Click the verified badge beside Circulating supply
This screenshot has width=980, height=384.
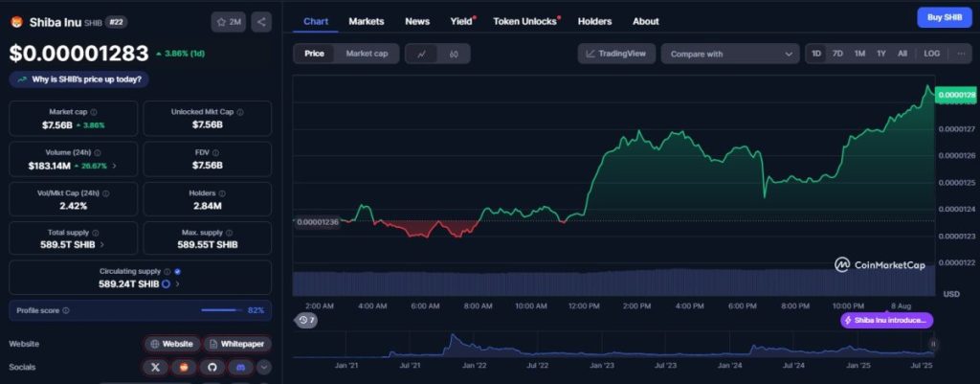[177, 272]
